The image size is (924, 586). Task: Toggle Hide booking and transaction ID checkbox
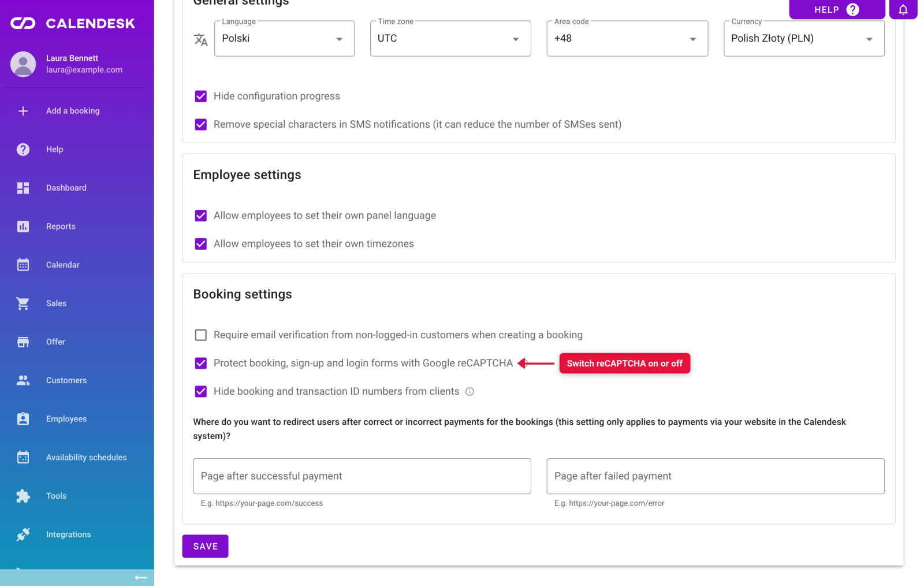pyautogui.click(x=201, y=392)
